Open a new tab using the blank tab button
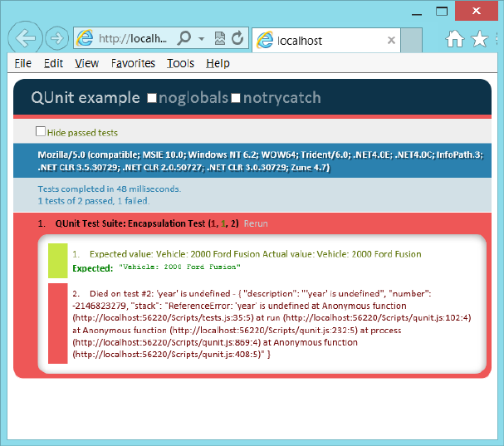Viewport: 504px width, 446px height. point(412,40)
